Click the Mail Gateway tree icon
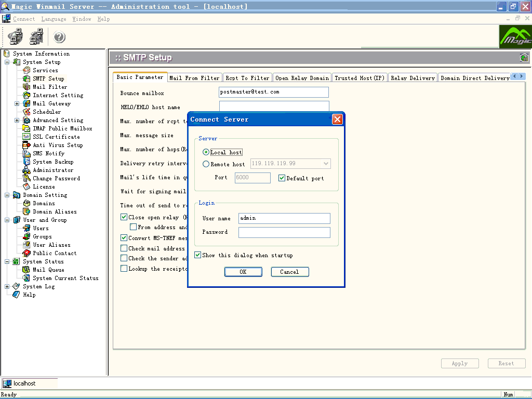Image resolution: width=532 pixels, height=399 pixels. [26, 103]
